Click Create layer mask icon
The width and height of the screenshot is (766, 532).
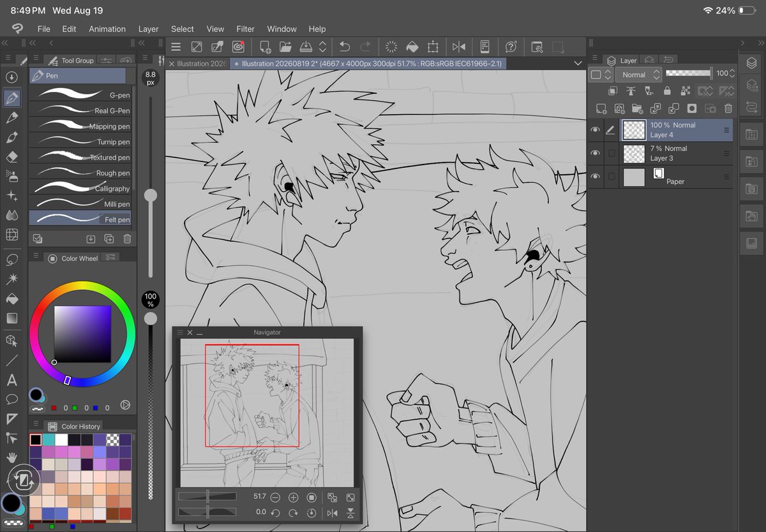[692, 109]
